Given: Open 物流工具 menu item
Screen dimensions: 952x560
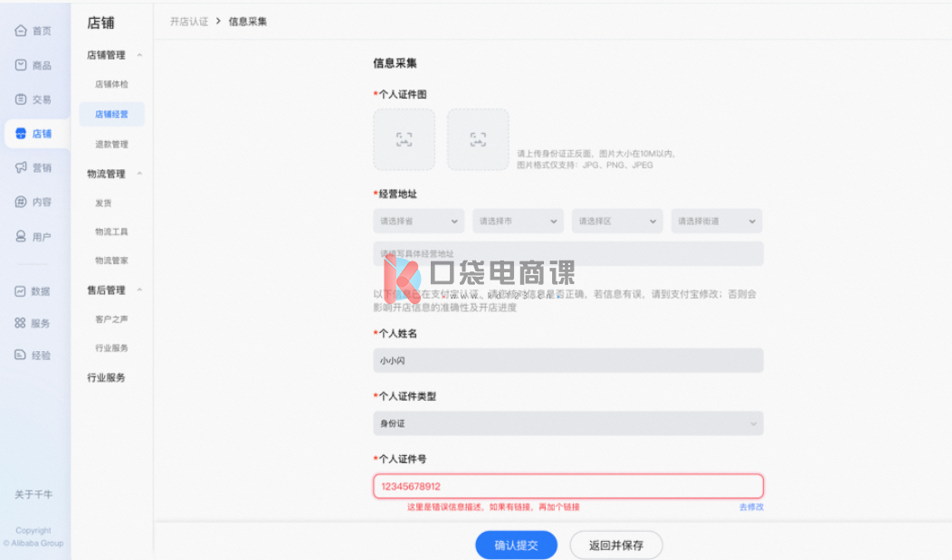Looking at the screenshot, I should click(x=111, y=232).
